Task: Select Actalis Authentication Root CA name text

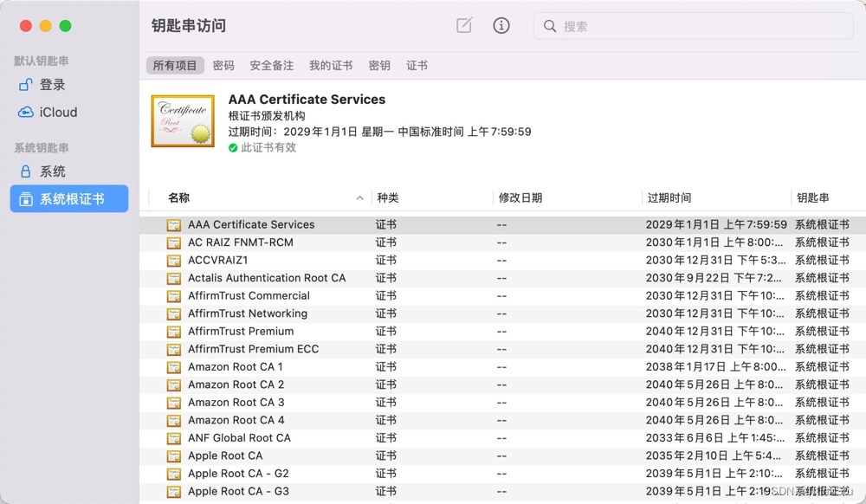Action: coord(267,278)
